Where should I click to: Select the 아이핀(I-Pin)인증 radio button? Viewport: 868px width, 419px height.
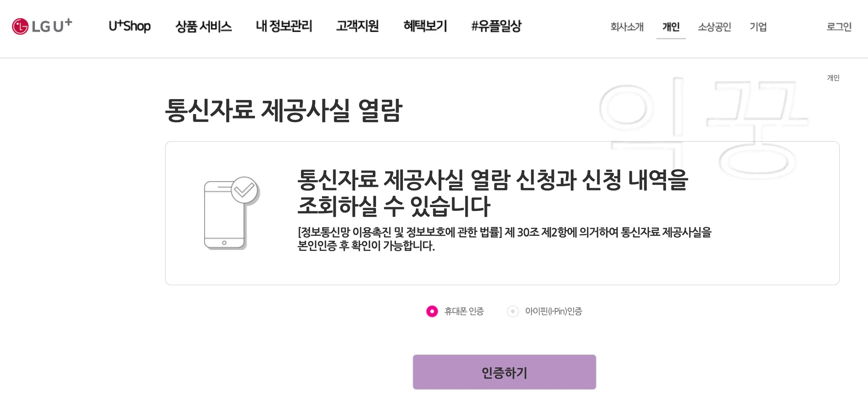513,312
